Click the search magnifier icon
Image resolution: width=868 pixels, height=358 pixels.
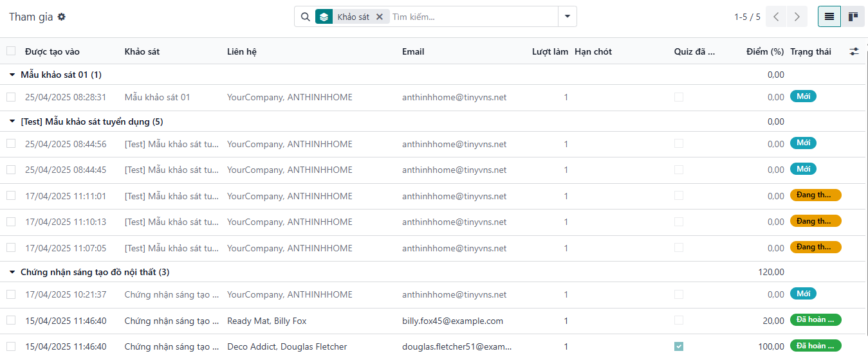pyautogui.click(x=306, y=17)
